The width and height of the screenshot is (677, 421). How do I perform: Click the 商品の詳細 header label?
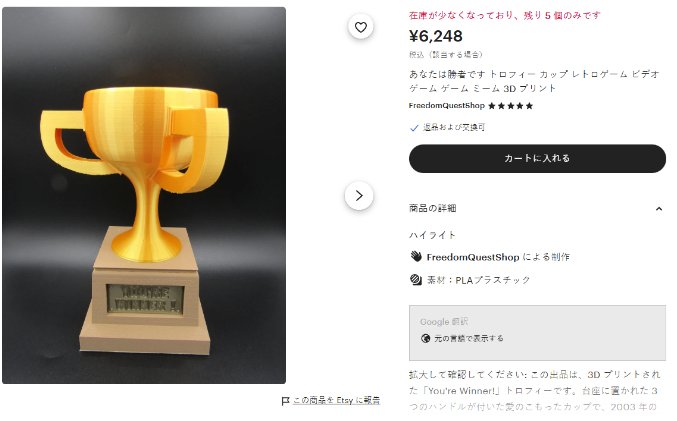433,209
